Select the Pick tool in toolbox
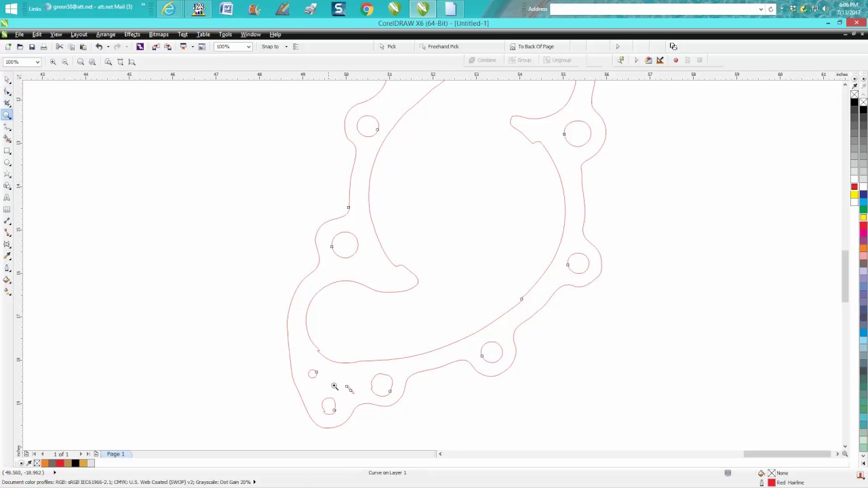868x488 pixels. (7, 79)
